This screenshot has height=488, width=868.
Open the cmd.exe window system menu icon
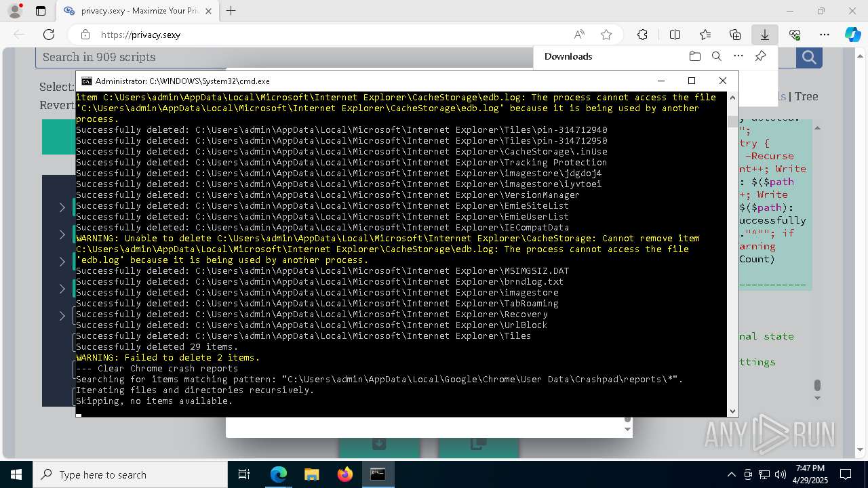86,81
